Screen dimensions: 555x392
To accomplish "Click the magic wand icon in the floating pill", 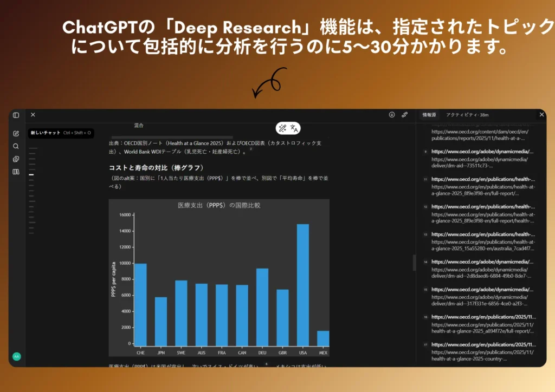I will click(x=282, y=128).
